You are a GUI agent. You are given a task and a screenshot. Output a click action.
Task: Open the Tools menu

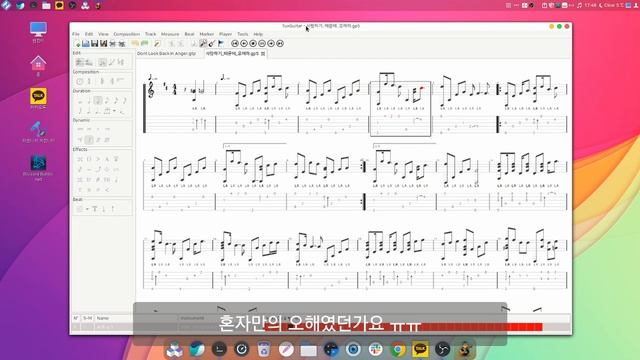coord(243,34)
